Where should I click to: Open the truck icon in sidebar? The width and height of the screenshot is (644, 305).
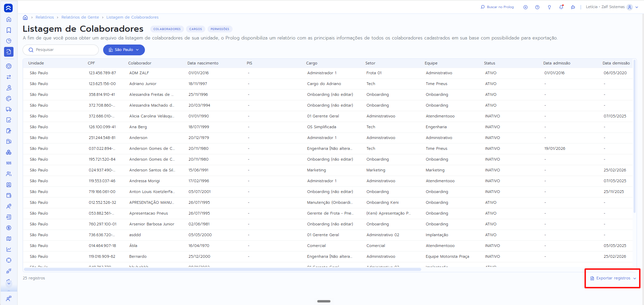click(x=9, y=109)
